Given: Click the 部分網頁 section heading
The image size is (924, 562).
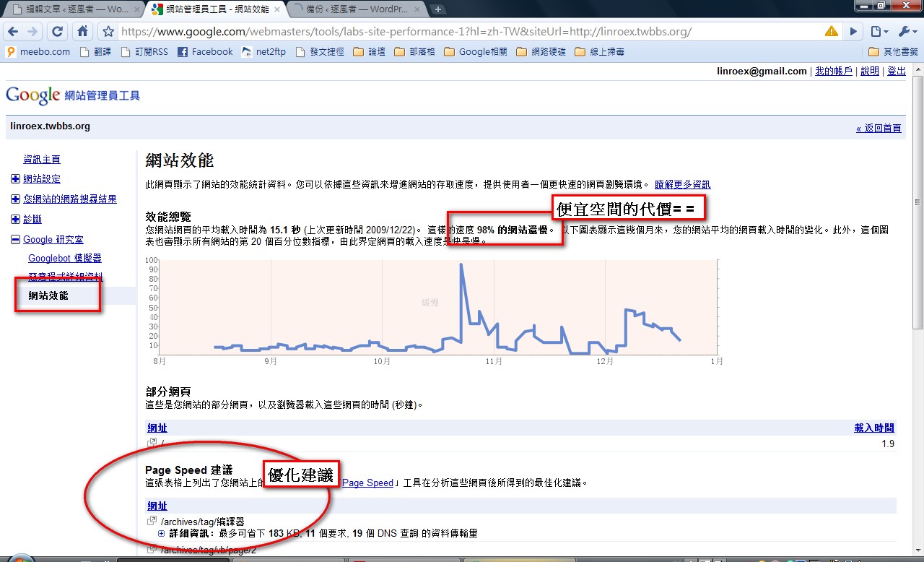Looking at the screenshot, I should pyautogui.click(x=168, y=392).
